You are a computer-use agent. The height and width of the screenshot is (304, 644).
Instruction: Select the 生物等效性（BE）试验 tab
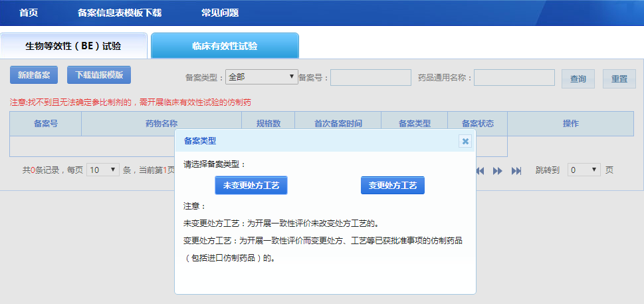tap(73, 46)
